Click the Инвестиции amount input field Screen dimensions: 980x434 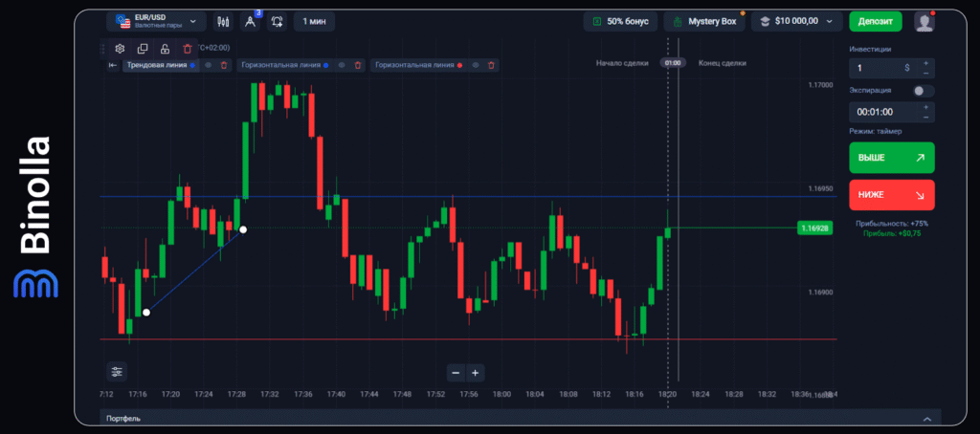(876, 68)
